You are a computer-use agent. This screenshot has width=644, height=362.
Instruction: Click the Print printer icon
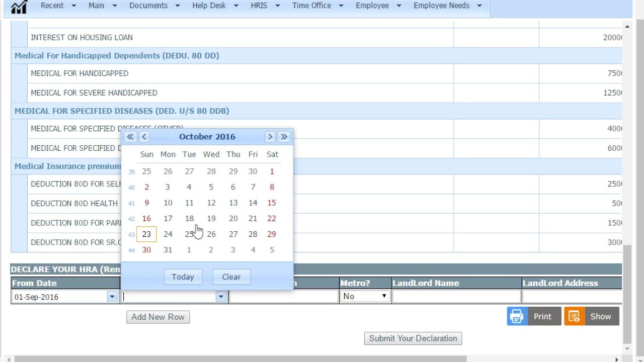pos(517,316)
